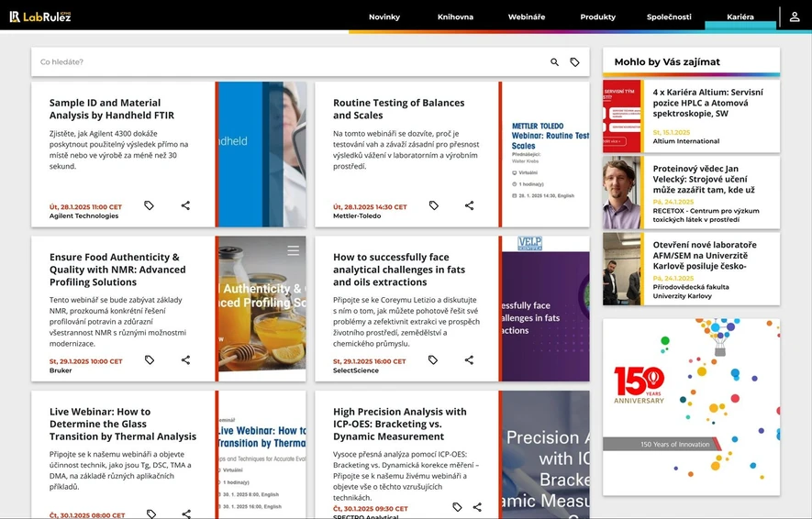The image size is (812, 519).
Task: Share the Food Authenticity NMR webinar
Action: 185,359
